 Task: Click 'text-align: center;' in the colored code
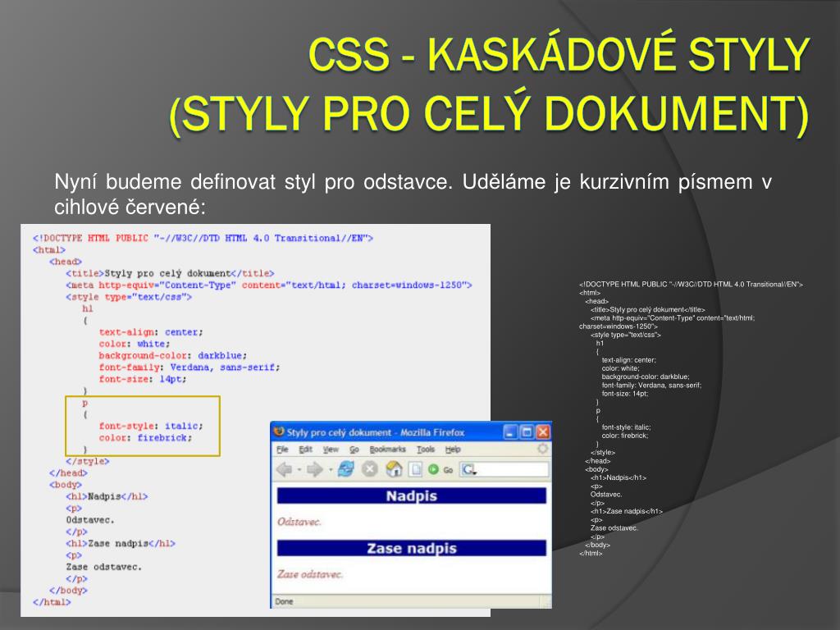click(x=151, y=332)
